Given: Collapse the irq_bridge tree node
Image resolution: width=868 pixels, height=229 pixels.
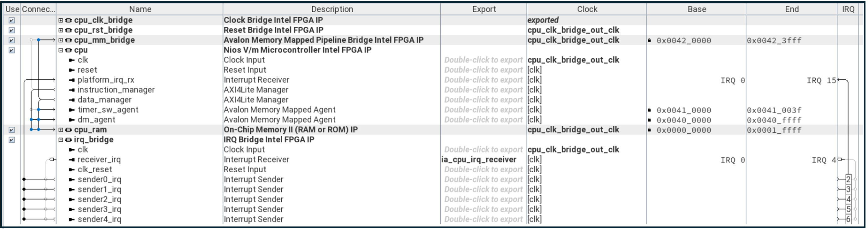Looking at the screenshot, I should click(x=61, y=140).
